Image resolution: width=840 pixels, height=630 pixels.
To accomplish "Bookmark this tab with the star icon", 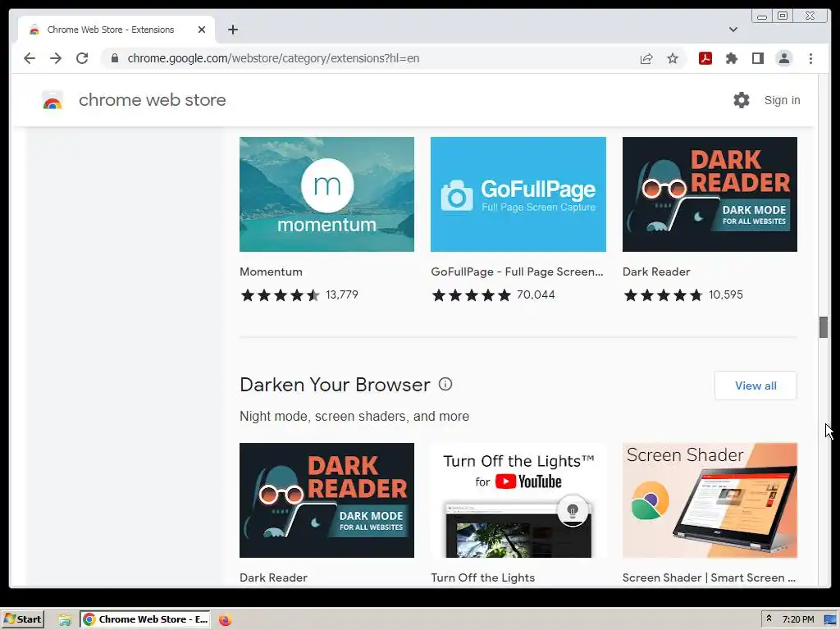I will (x=673, y=58).
